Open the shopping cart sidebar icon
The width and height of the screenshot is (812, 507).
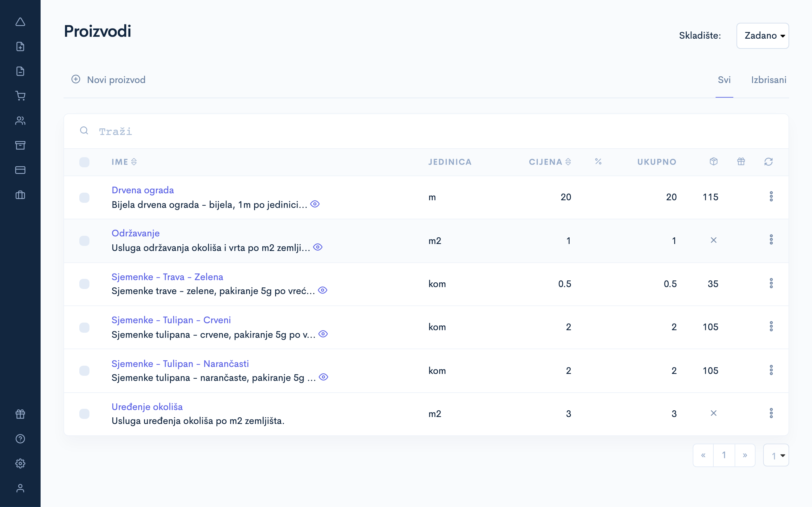pyautogui.click(x=21, y=96)
